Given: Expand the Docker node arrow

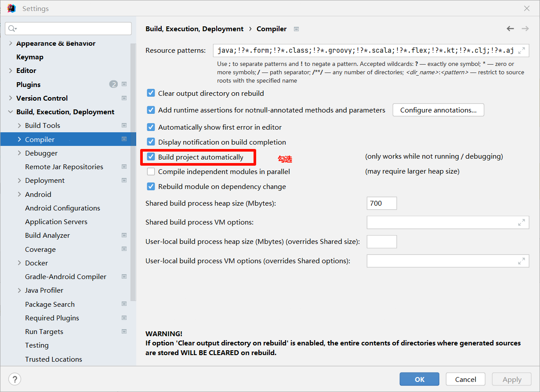Looking at the screenshot, I should tap(19, 263).
